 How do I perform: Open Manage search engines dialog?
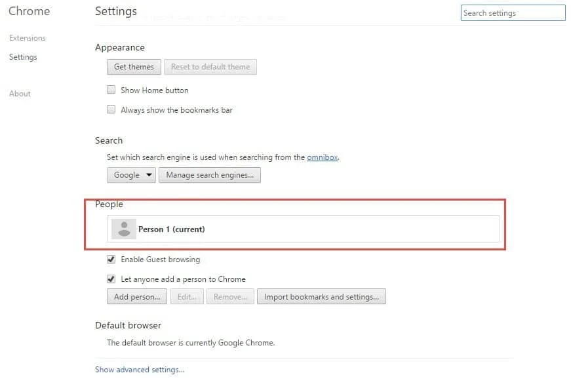(x=210, y=175)
